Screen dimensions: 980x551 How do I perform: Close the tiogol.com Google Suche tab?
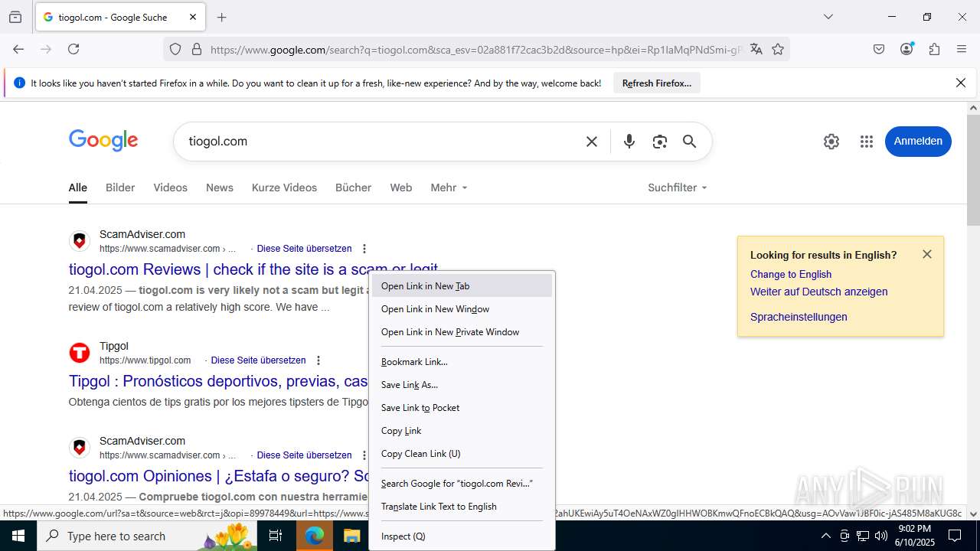point(193,17)
